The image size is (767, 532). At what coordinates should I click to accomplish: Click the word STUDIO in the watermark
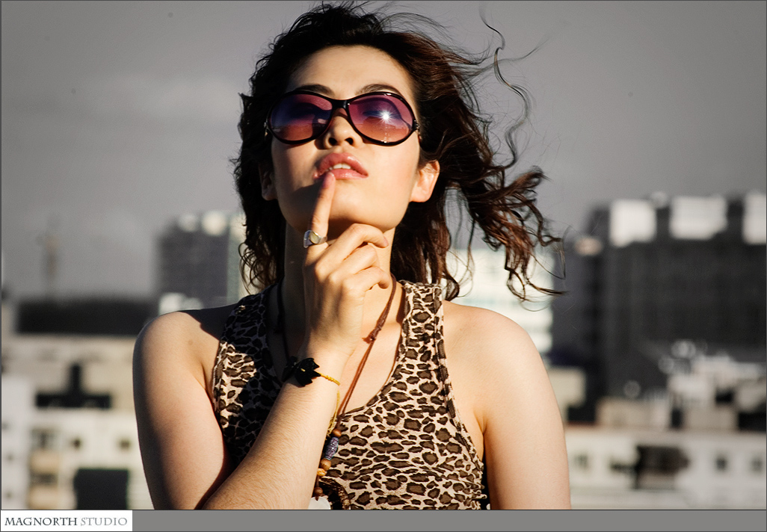pos(104,521)
